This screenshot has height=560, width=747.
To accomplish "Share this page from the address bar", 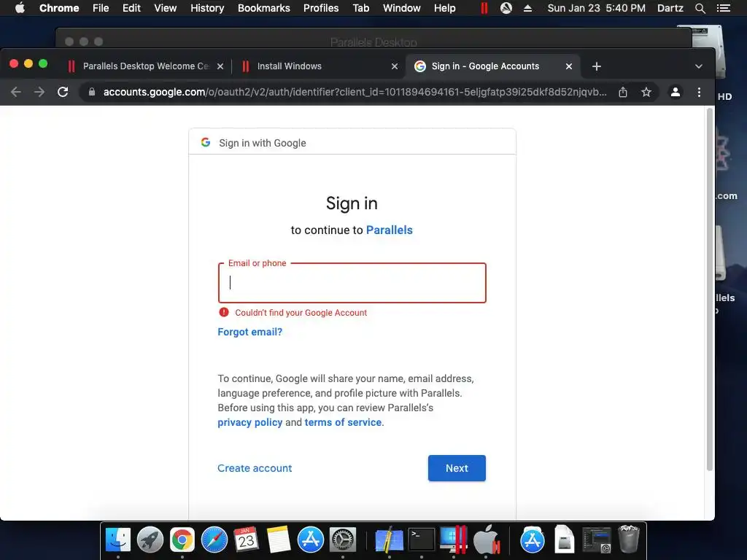I will pyautogui.click(x=623, y=92).
